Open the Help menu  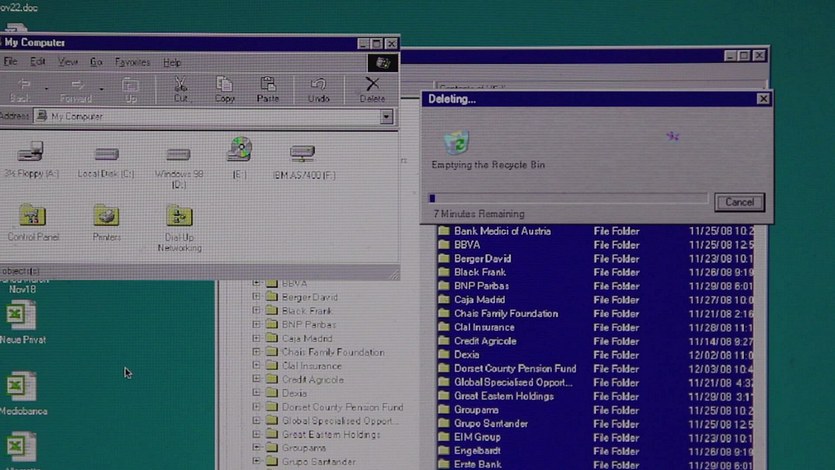[172, 62]
